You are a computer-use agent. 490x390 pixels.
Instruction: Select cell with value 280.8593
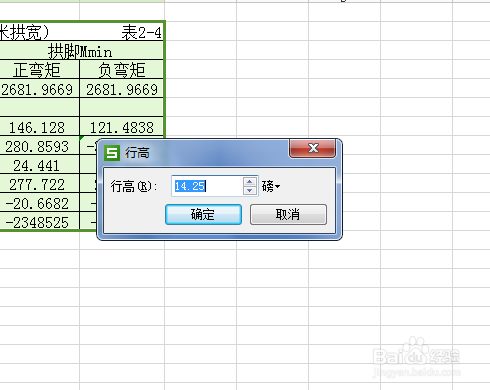click(39, 146)
